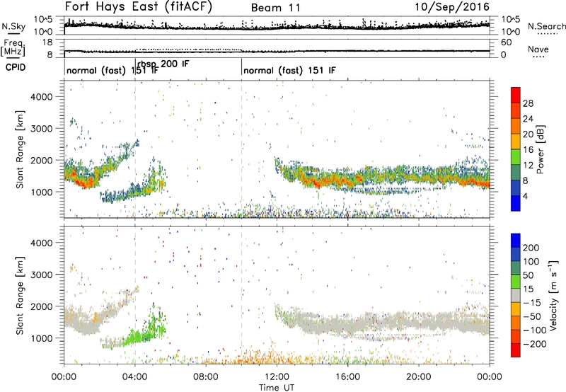Click the '12:00' time axis tick label

click(x=277, y=377)
